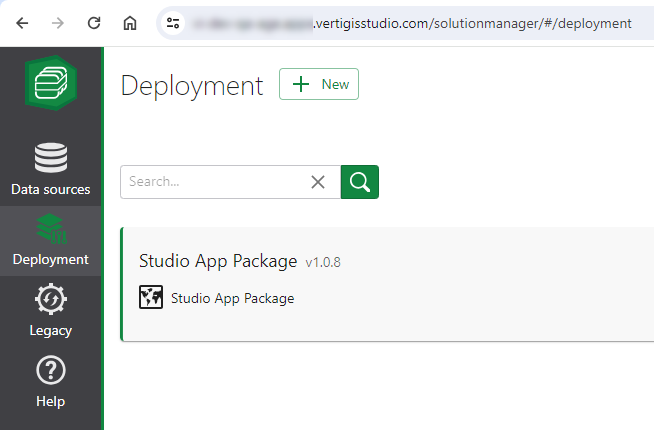The width and height of the screenshot is (654, 430).
Task: Run the search with magnifier button
Action: [360, 182]
